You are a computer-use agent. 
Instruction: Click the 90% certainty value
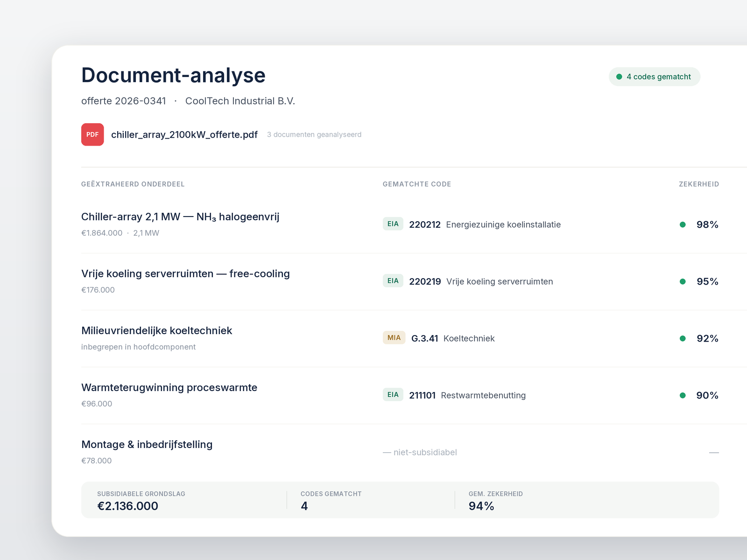[707, 395]
